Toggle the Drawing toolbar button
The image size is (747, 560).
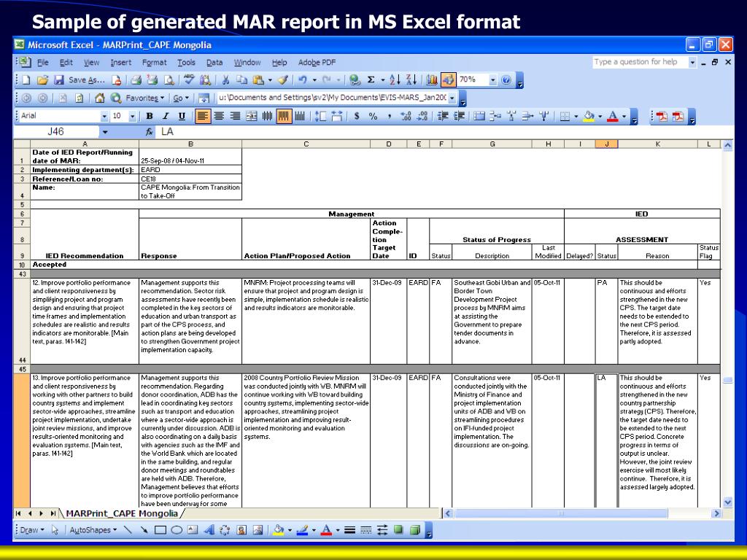click(x=448, y=80)
